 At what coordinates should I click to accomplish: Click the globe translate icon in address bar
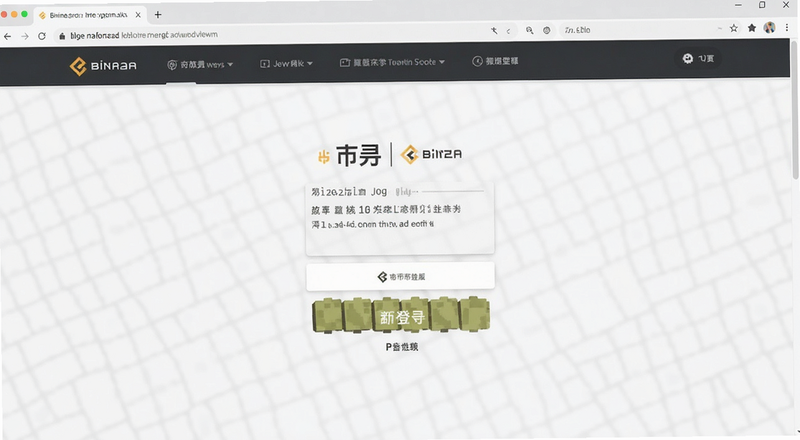546,31
